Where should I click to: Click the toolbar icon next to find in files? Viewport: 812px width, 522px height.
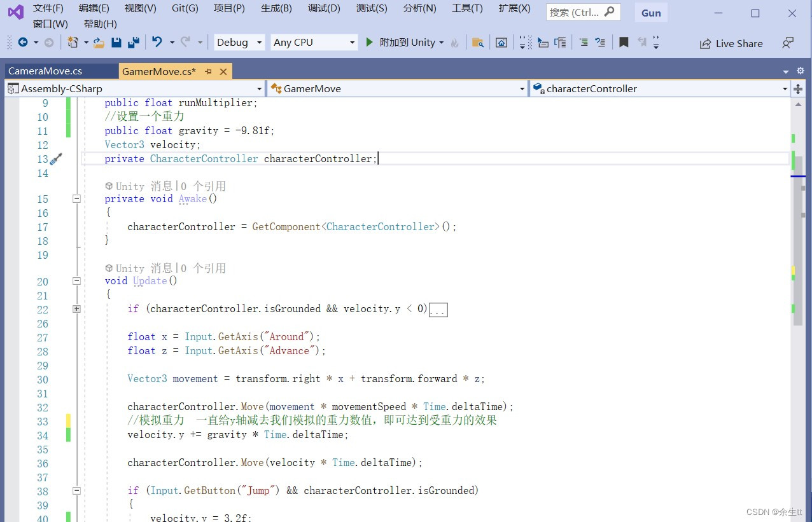tap(501, 43)
